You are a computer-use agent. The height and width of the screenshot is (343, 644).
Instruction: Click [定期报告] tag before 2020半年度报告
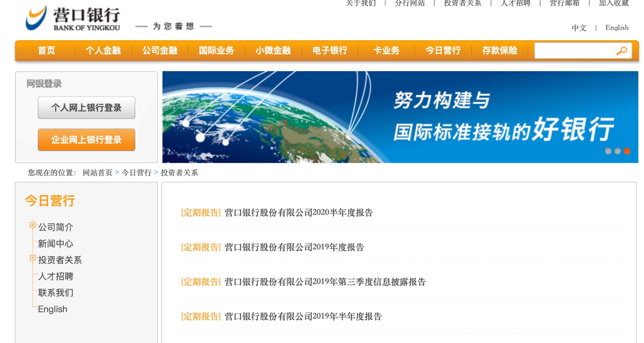click(201, 213)
